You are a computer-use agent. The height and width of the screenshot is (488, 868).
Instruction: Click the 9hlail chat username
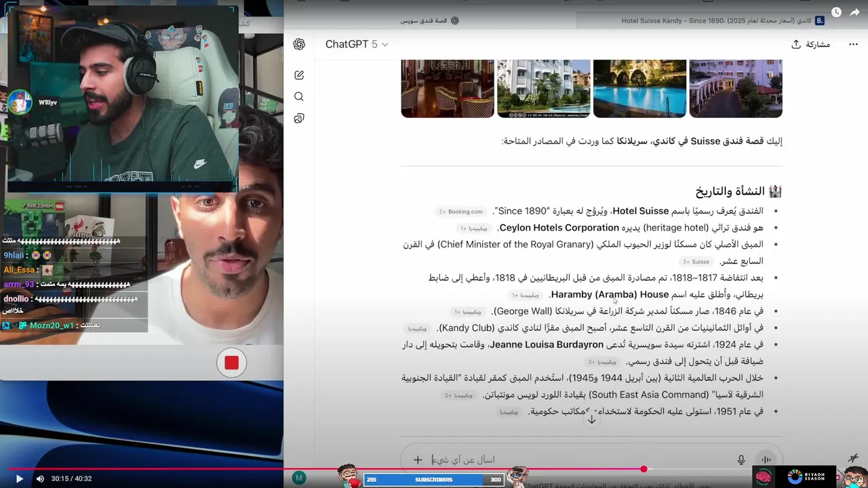tap(14, 256)
